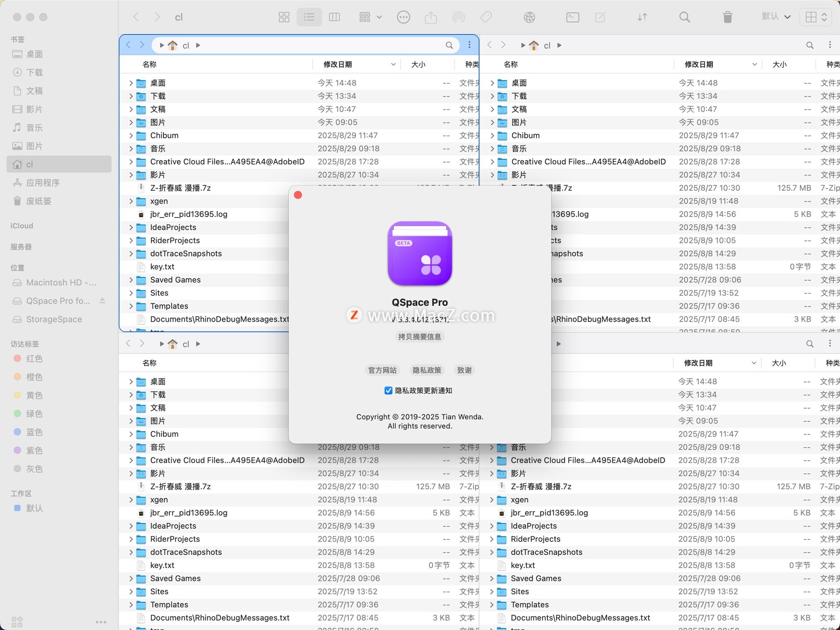Expand Saved Games in top-left pane

point(131,280)
